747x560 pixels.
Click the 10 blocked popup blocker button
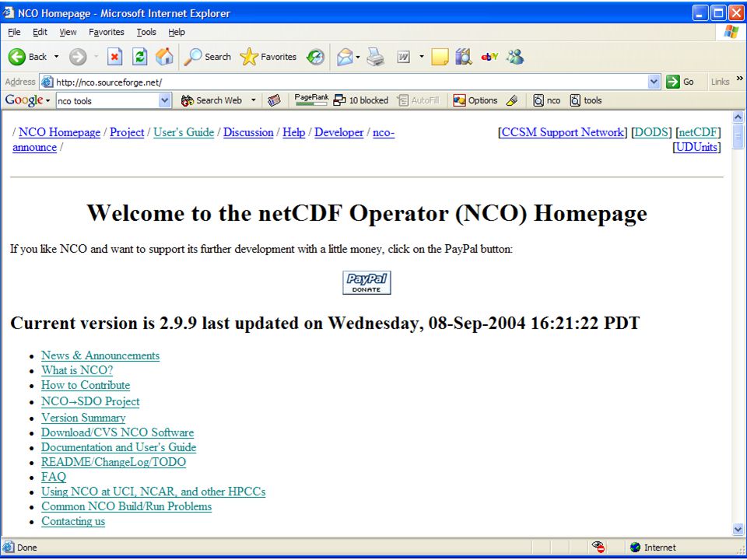[360, 100]
